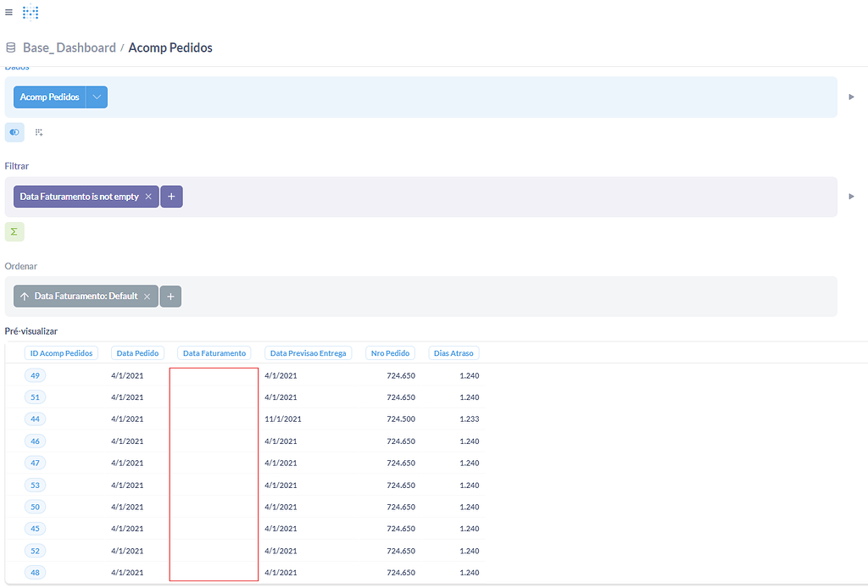Image resolution: width=868 pixels, height=588 pixels.
Task: Select the Data Pedido column header
Action: pos(137,352)
